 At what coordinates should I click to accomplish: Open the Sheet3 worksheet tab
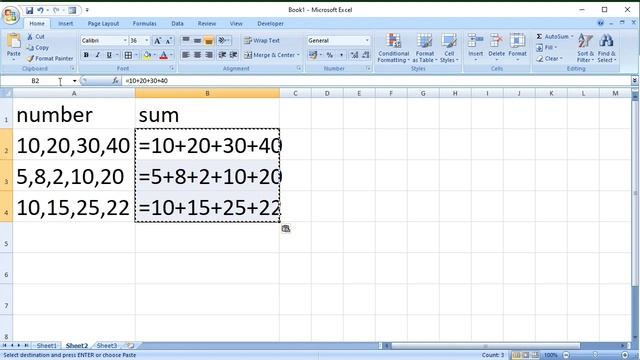click(x=107, y=346)
